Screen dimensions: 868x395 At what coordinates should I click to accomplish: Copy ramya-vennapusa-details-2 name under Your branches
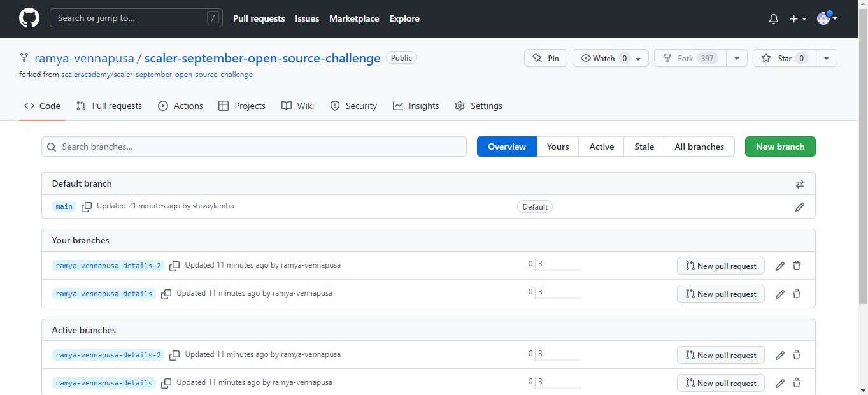174,266
